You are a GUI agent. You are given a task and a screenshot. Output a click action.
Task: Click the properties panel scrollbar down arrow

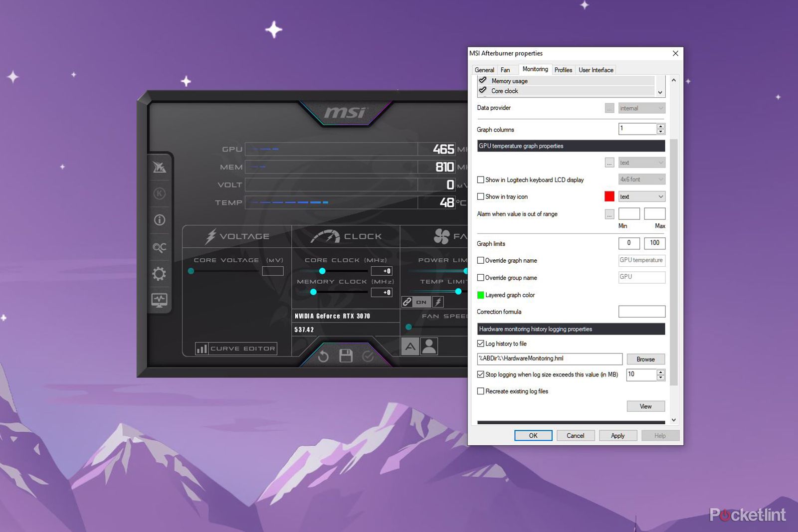(x=674, y=420)
